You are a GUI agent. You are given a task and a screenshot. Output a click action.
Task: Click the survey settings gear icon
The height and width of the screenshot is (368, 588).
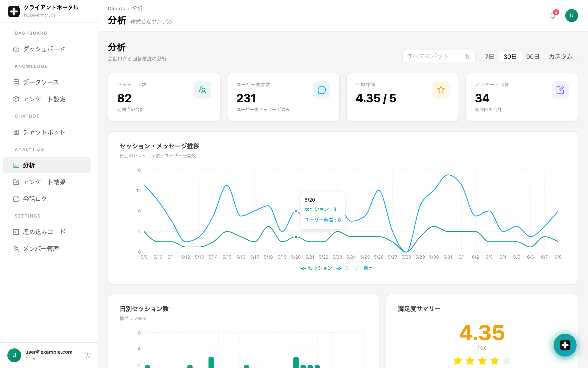tap(16, 99)
